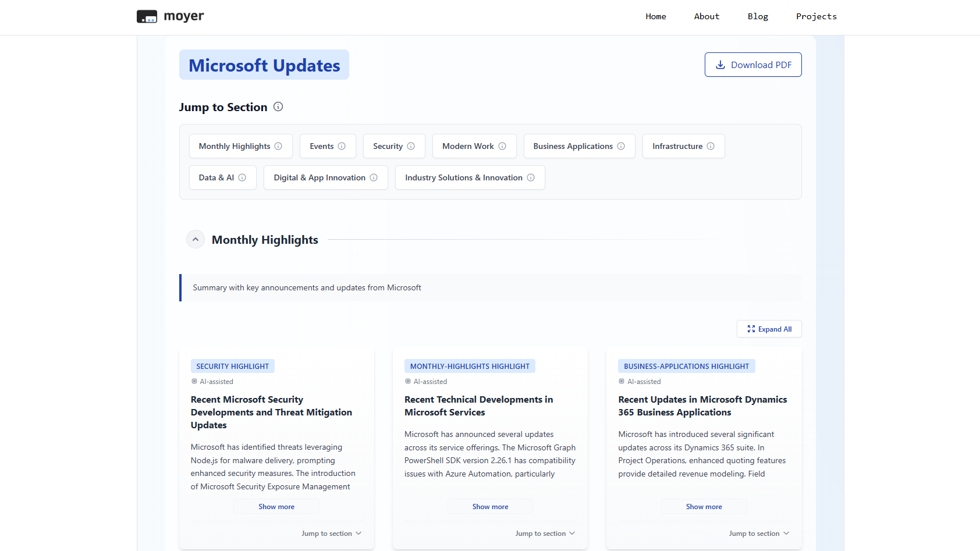Click the moyer logo icon
The height and width of the screenshot is (551, 980).
pos(147,16)
